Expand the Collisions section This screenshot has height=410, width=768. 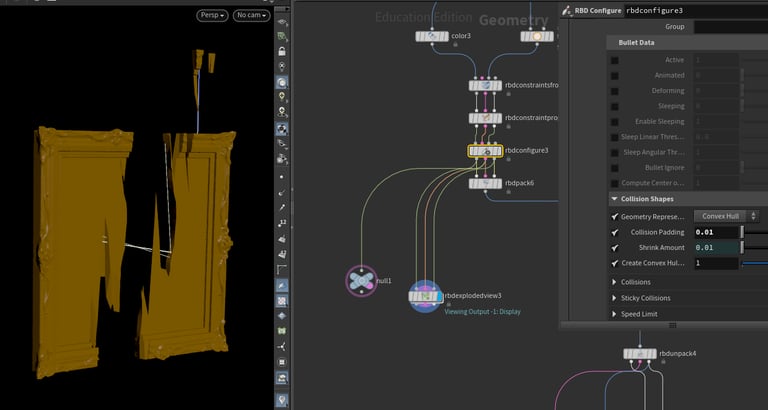point(614,282)
